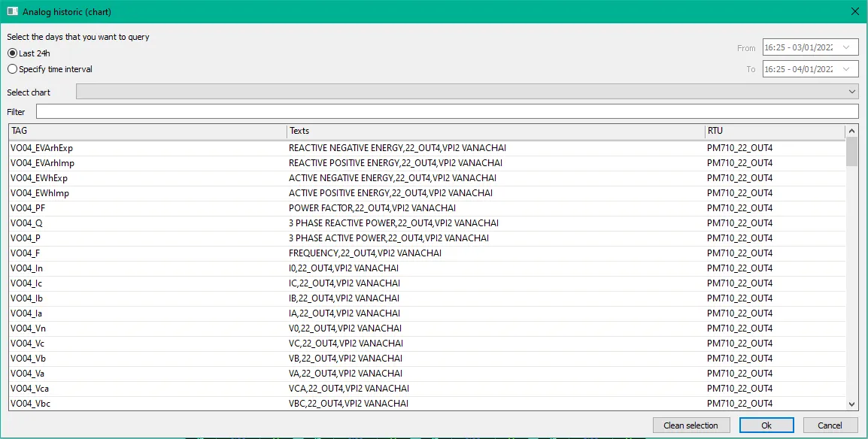This screenshot has height=439, width=868.
Task: Select the VO04_EVArhExp tag row
Action: pos(427,148)
